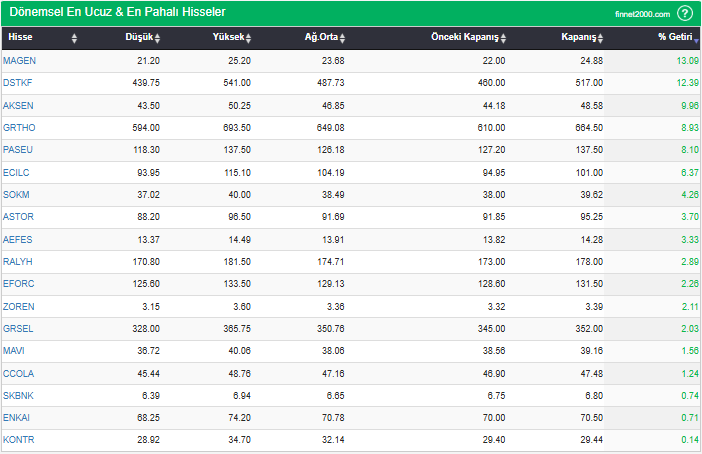Image resolution: width=702 pixels, height=454 pixels.
Task: View ECILC stock details
Action: point(18,172)
